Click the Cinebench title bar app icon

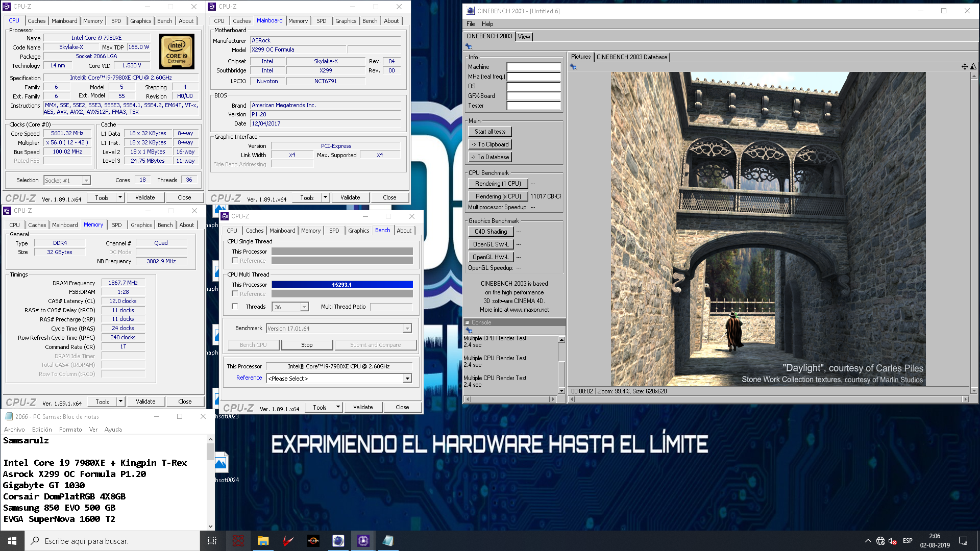coord(470,11)
